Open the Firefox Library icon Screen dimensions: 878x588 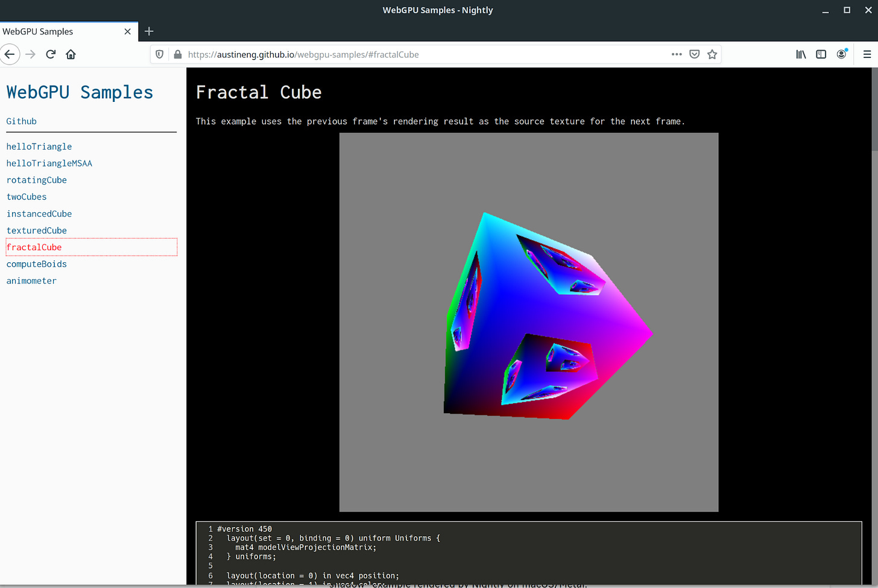click(800, 54)
